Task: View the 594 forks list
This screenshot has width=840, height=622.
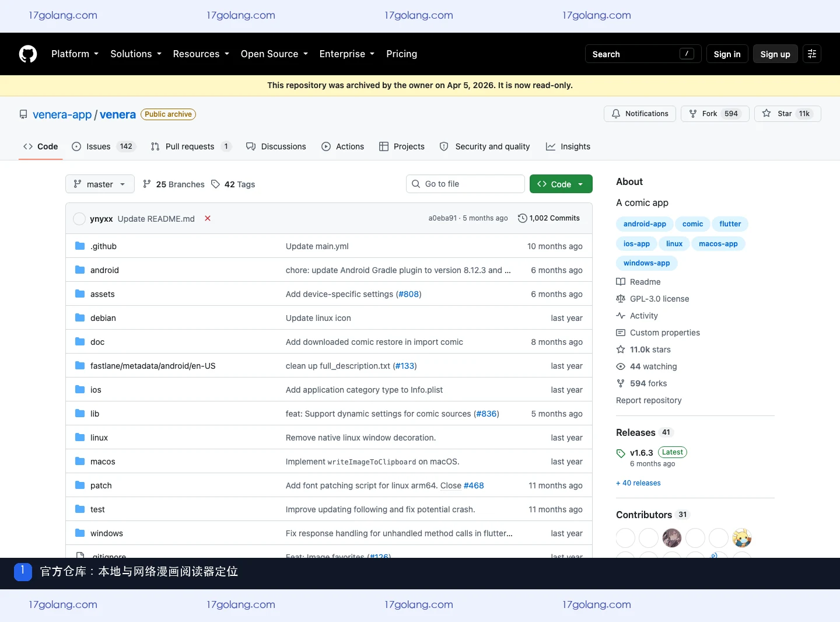Action: pos(641,383)
